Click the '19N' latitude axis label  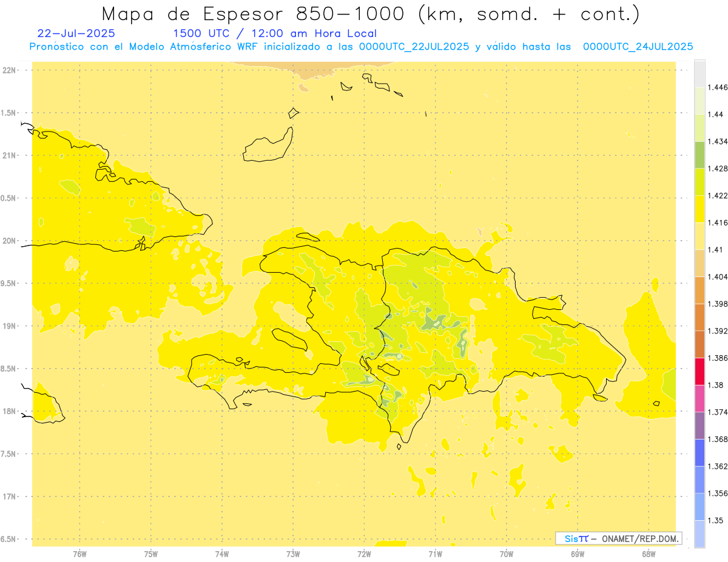[10, 326]
